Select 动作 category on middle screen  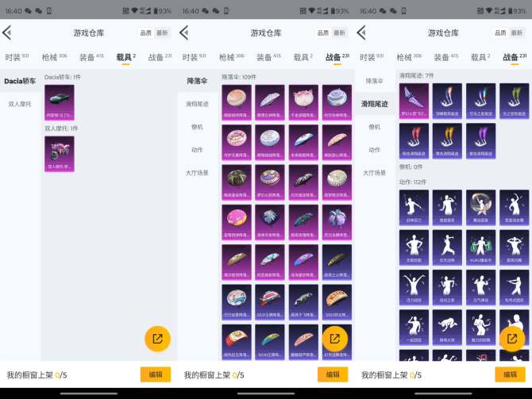197,150
